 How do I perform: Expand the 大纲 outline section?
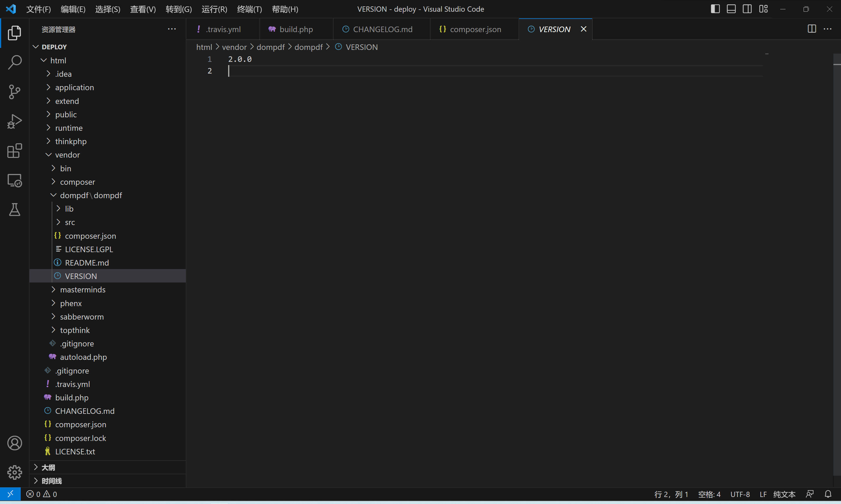(48, 467)
